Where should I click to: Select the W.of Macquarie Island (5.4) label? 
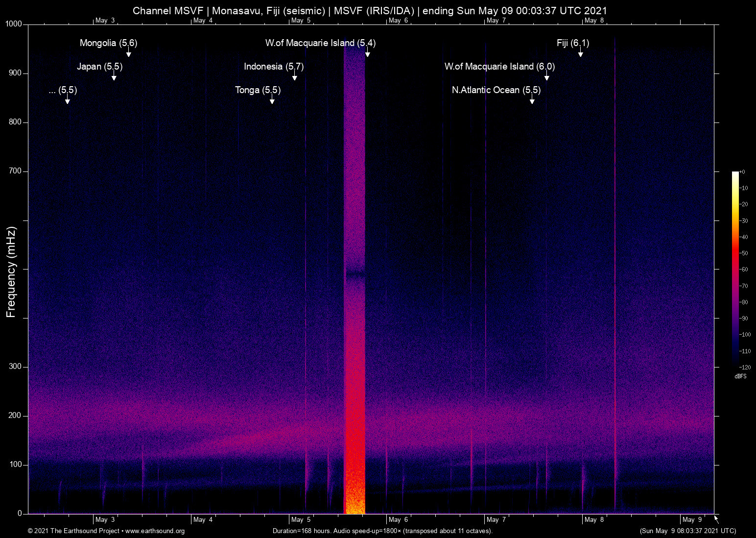click(x=321, y=43)
